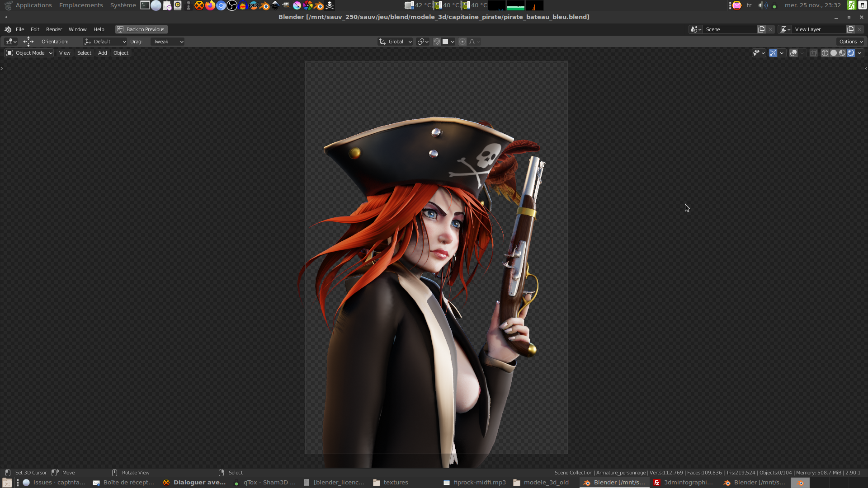Open the editor type selector dropdown
This screenshot has width=868, height=488.
point(11,42)
